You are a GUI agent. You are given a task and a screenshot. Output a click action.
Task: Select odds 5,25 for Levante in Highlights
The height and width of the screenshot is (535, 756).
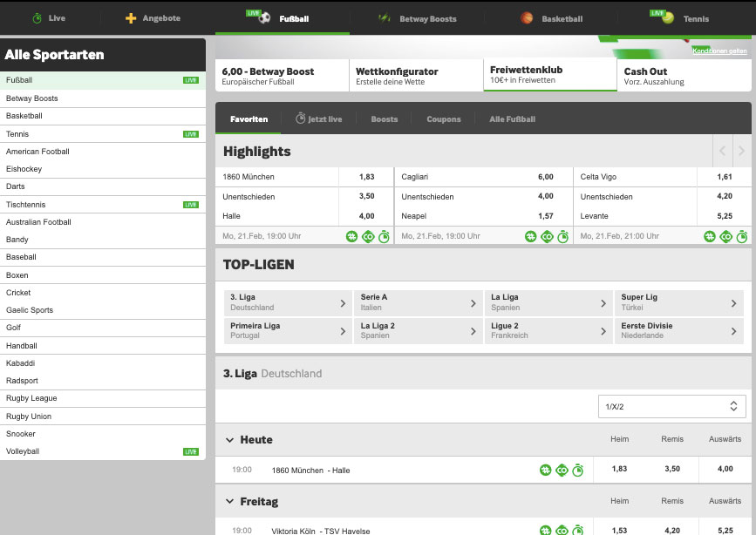pos(725,216)
